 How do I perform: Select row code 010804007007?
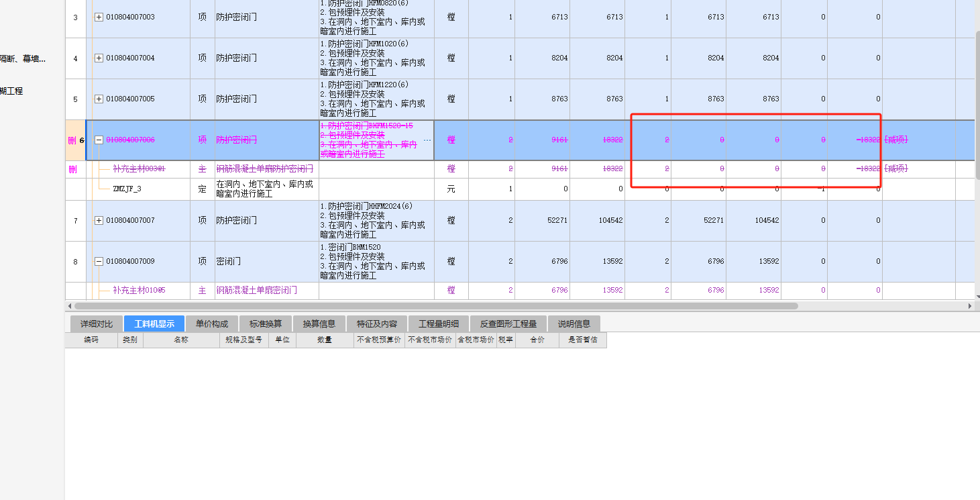[130, 221]
